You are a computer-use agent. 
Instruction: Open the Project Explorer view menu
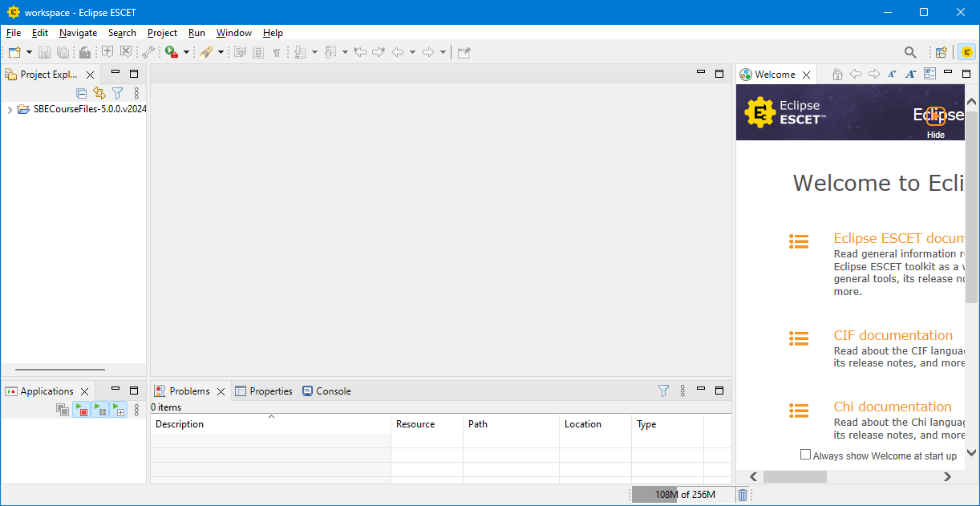(x=136, y=93)
